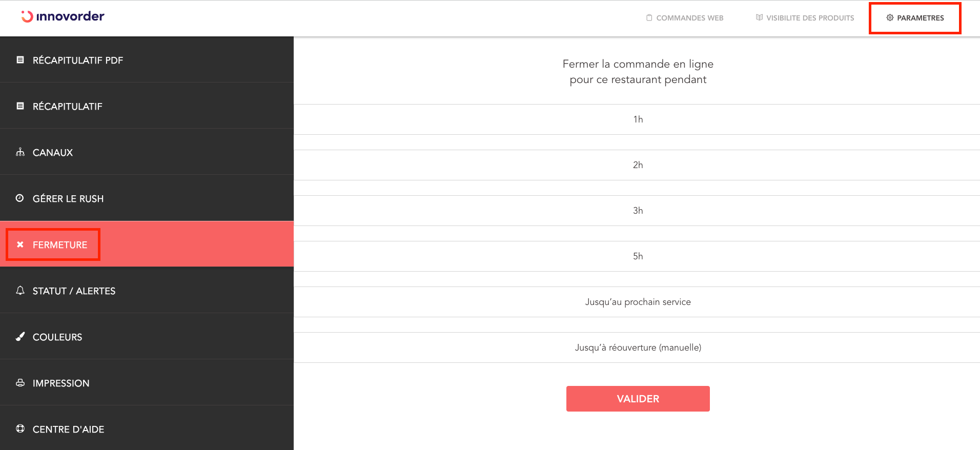
Task: Choose the 2h closing duration
Action: pyautogui.click(x=638, y=165)
